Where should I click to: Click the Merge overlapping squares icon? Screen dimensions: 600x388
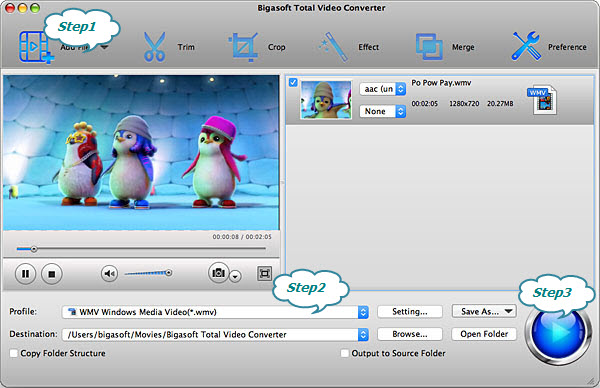[429, 47]
